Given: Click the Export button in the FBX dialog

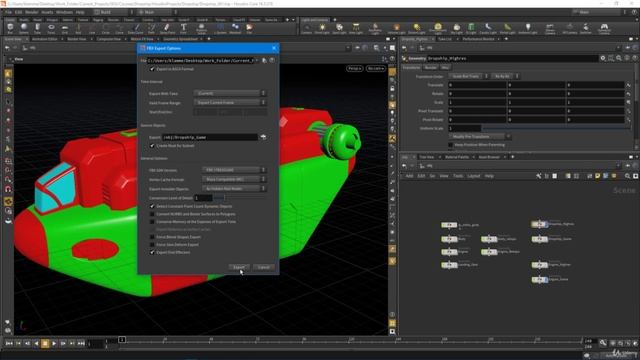Looking at the screenshot, I should pyautogui.click(x=239, y=267).
